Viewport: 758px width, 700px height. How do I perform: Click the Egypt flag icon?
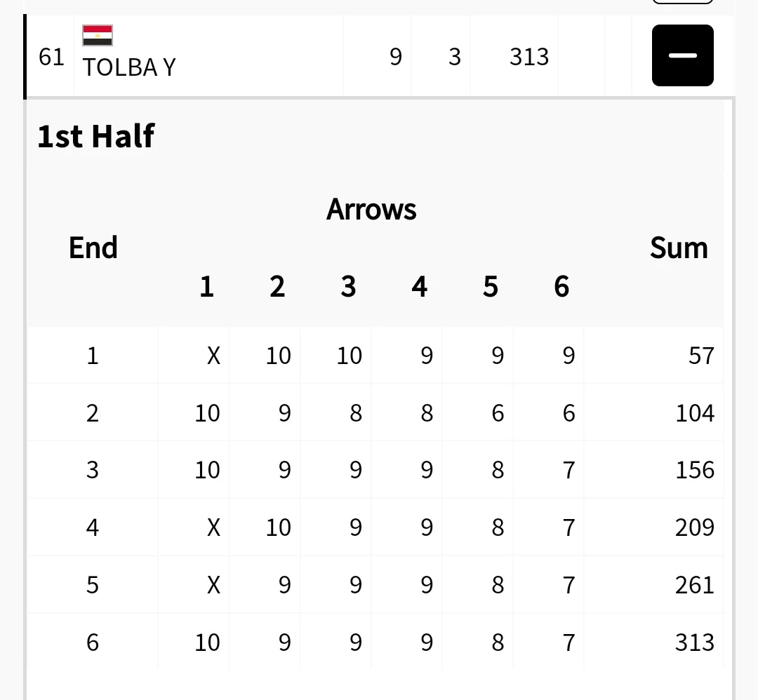coord(98,35)
